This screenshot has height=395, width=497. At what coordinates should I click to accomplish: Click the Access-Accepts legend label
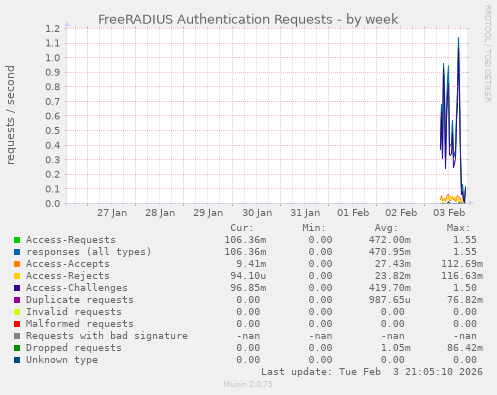[68, 264]
